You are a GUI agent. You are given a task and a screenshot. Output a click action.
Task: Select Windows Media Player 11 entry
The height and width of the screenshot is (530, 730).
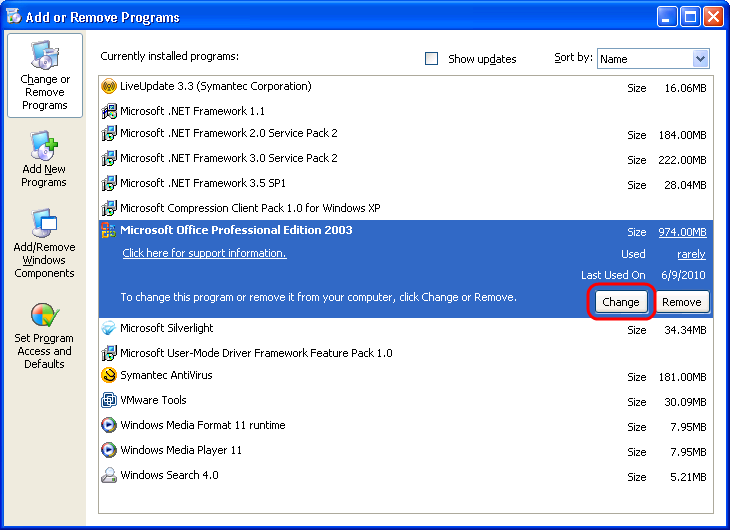pos(406,450)
